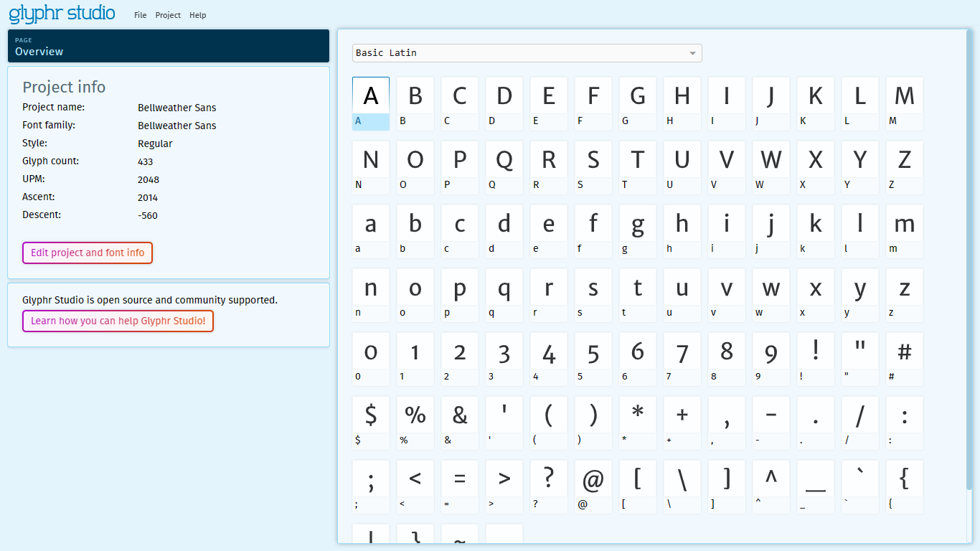Select the double quote glyph tile
The width and height of the screenshot is (980, 551).
860,359
